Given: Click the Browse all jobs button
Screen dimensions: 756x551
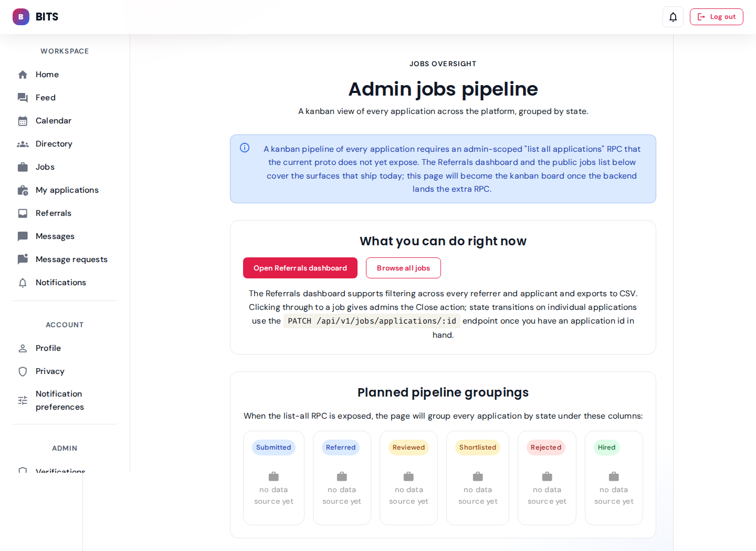Looking at the screenshot, I should pyautogui.click(x=403, y=268).
